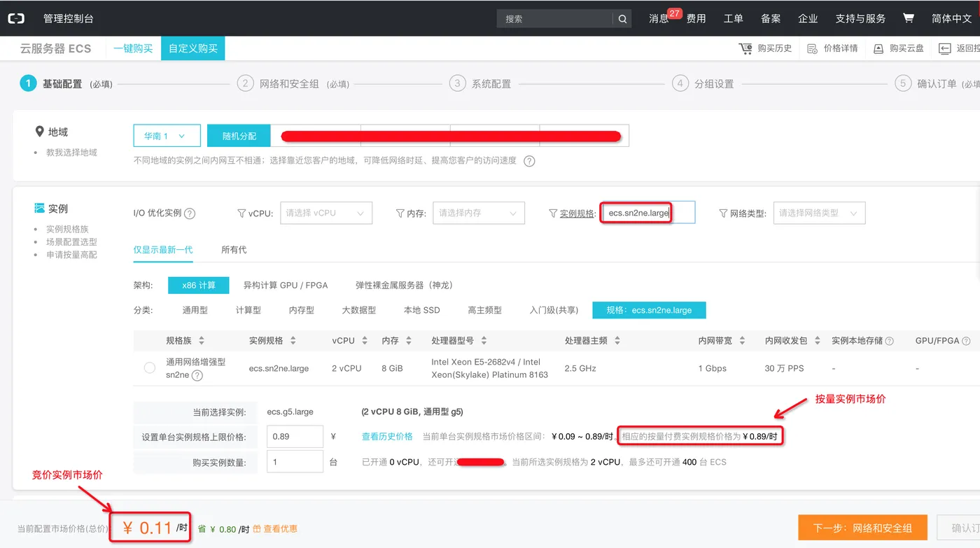980x548 pixels.
Task: Sort the table by vCPU column
Action: click(x=364, y=341)
